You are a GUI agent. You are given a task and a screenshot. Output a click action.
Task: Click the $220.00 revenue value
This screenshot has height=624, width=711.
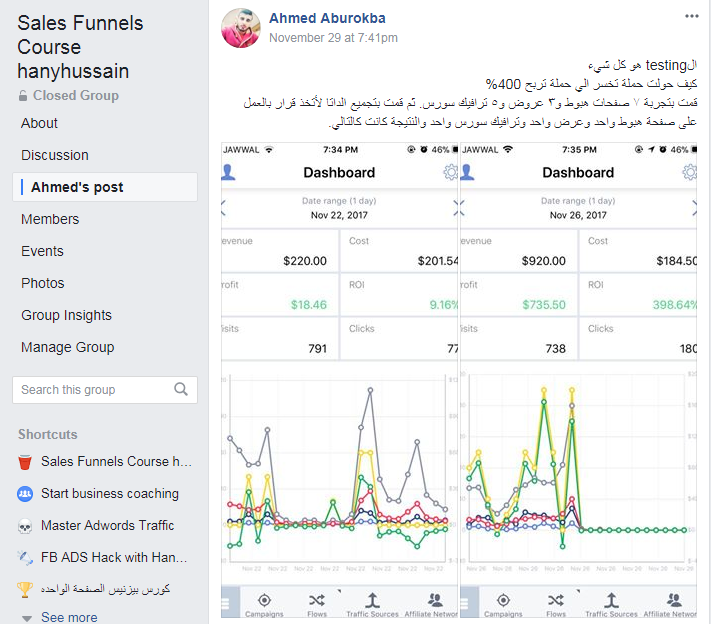(305, 261)
